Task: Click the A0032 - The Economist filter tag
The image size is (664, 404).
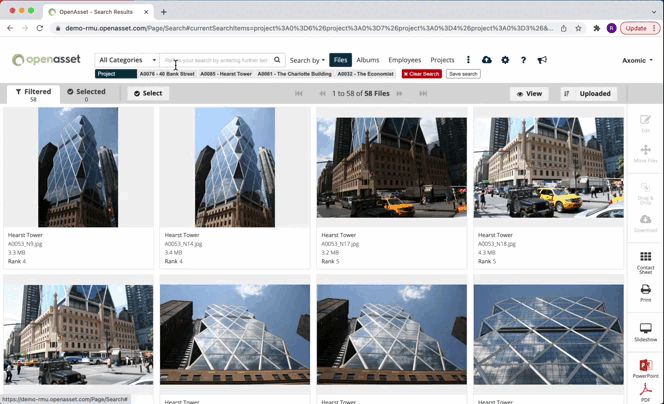Action: point(365,74)
